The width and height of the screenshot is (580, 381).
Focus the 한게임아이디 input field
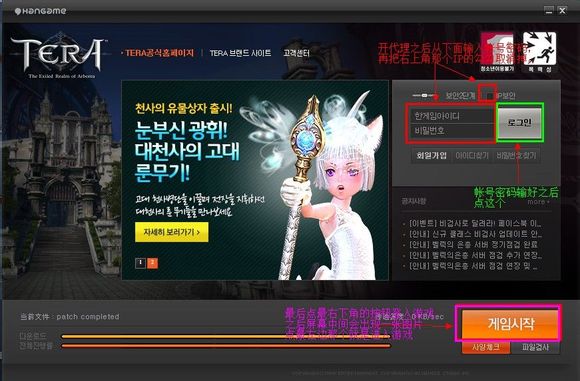(x=452, y=116)
